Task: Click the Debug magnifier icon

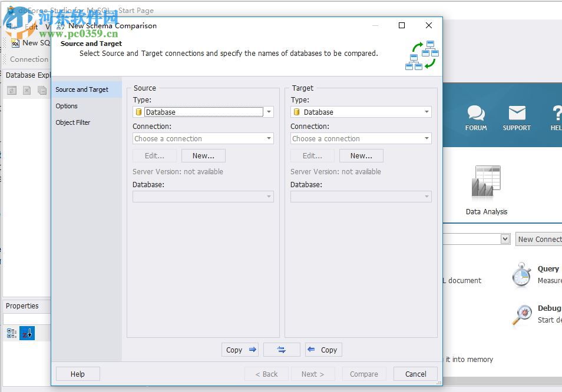Action: point(522,314)
